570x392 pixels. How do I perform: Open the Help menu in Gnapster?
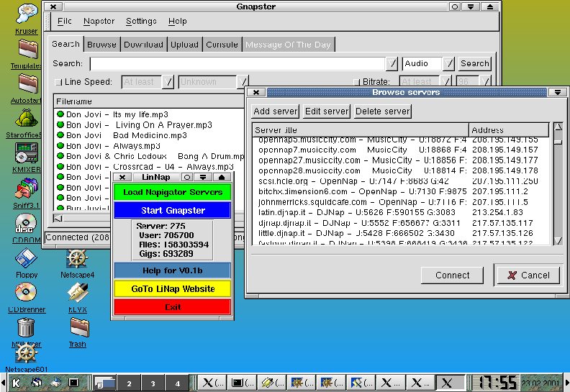(177, 21)
